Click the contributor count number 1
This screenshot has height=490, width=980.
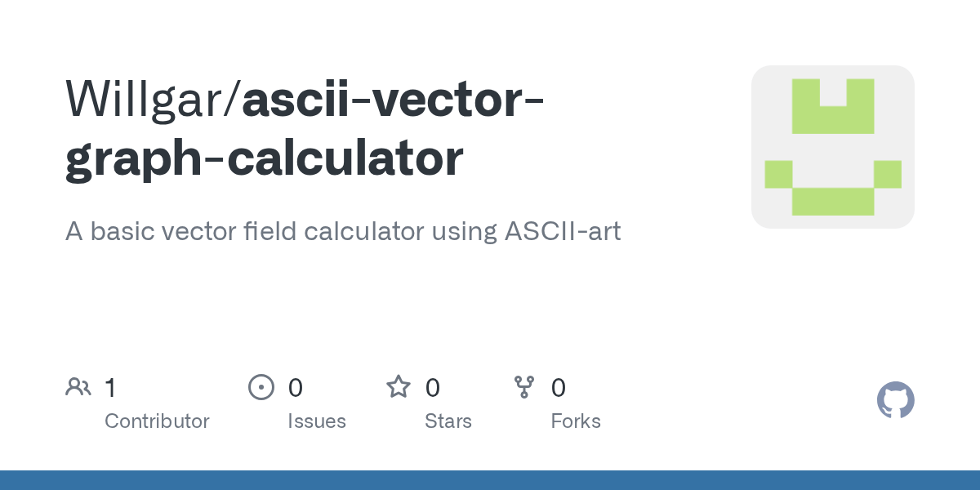[x=110, y=387]
